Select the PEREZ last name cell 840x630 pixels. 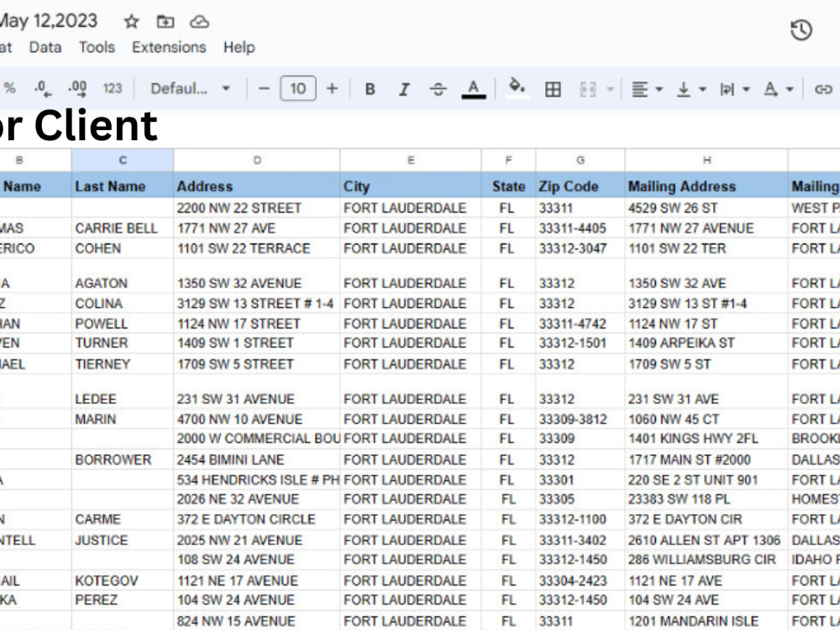(122, 600)
